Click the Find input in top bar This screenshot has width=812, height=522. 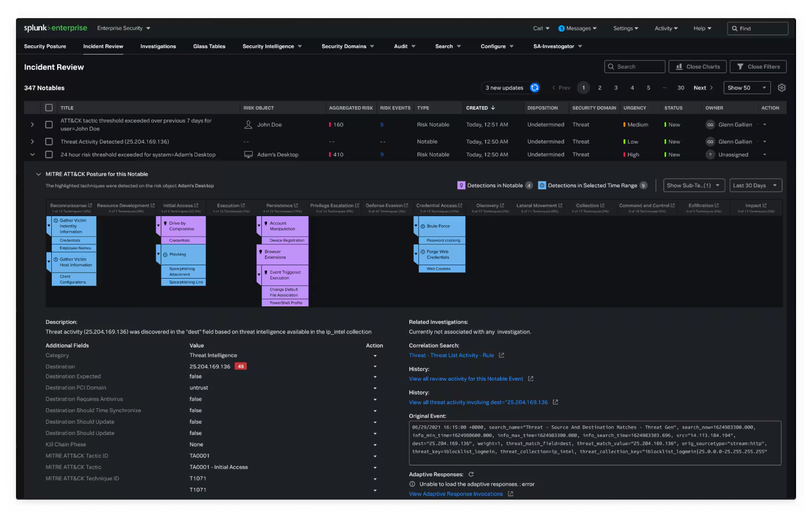tap(758, 28)
